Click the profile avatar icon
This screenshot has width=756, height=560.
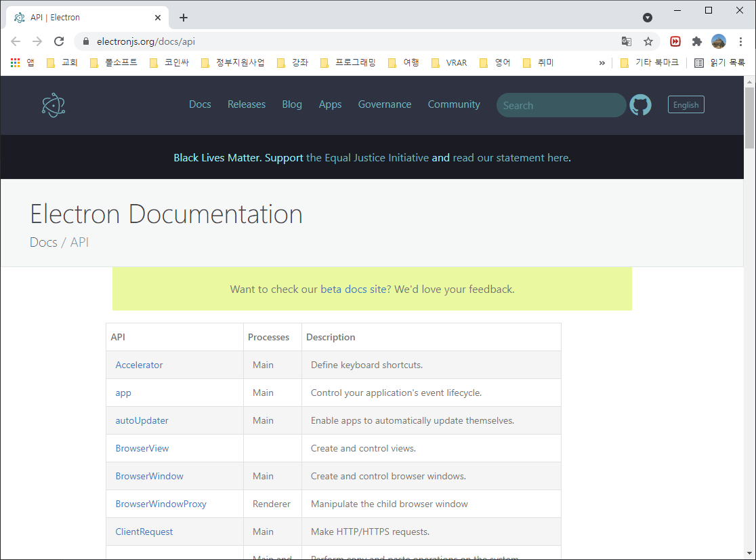pyautogui.click(x=718, y=41)
